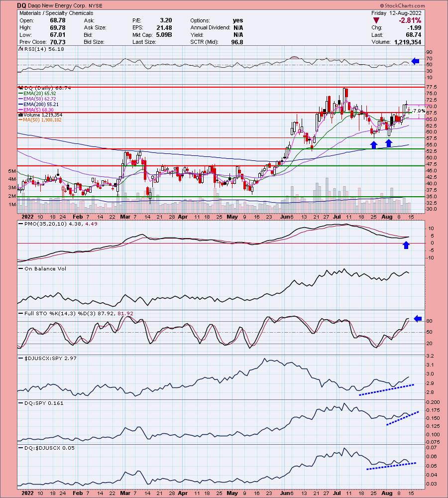Screen dimensions: 448x498
Task: Click the NYSE exchange label
Action: 95,5
